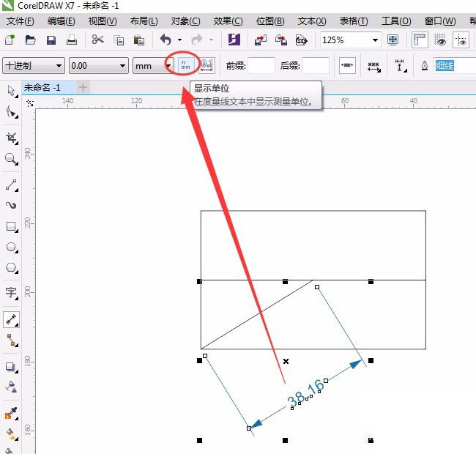This screenshot has height=454, width=476.
Task: Paste from clipboard
Action: click(x=138, y=40)
